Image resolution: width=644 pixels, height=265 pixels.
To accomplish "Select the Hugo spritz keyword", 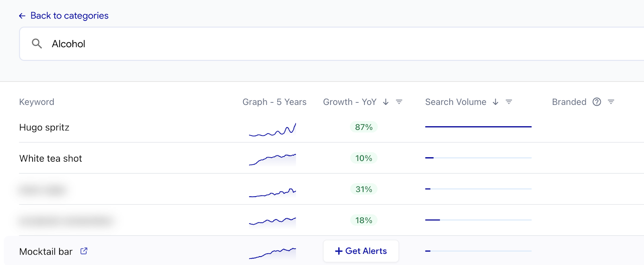I will click(x=44, y=127).
